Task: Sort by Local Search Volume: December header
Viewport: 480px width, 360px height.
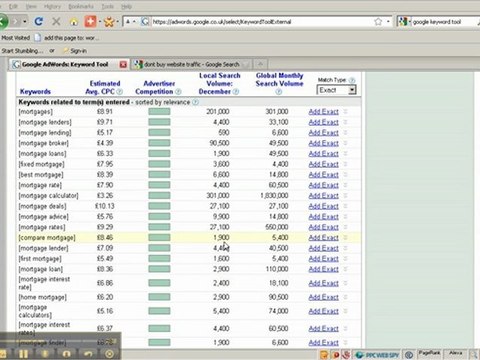Action: 219,83
